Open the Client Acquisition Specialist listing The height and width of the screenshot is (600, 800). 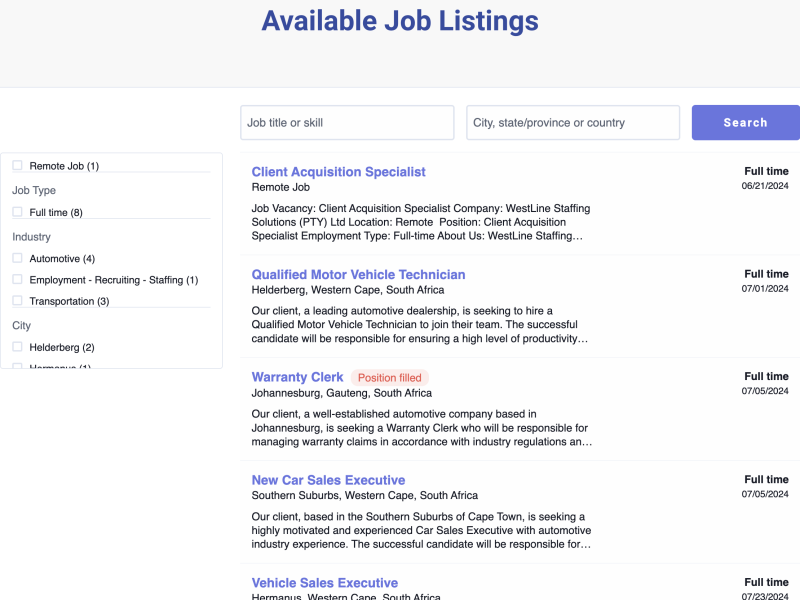coord(338,172)
